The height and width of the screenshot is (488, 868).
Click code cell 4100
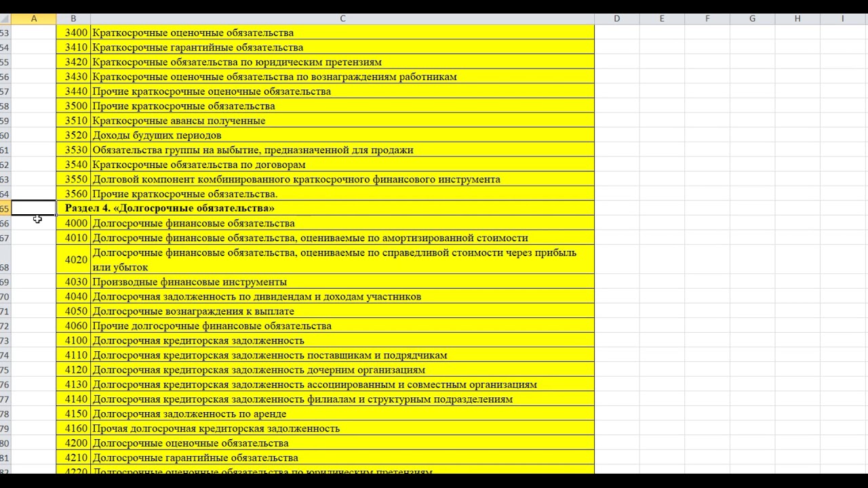pos(73,340)
